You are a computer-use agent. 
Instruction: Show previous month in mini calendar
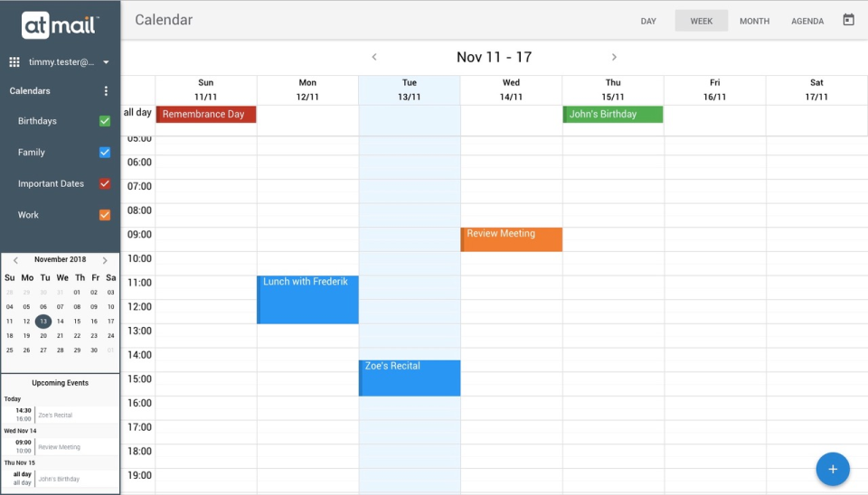(15, 260)
